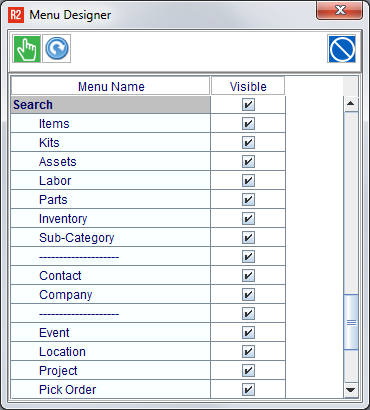Click the Menu Name column header
Screen dimensions: 370x410
coord(111,86)
